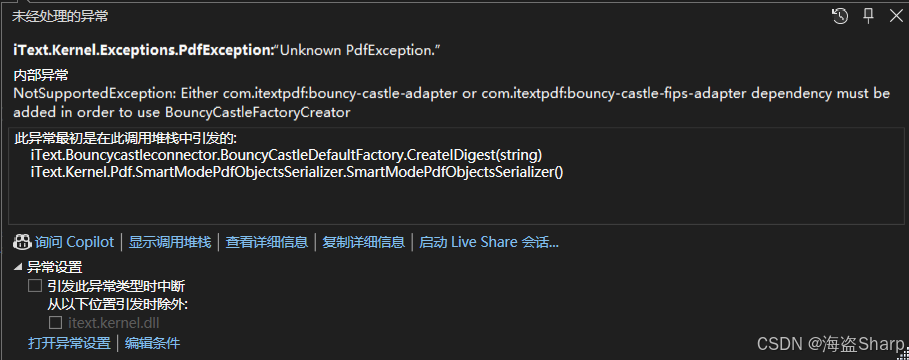Toggle the itext.kernel.dll checkbox

(55, 322)
